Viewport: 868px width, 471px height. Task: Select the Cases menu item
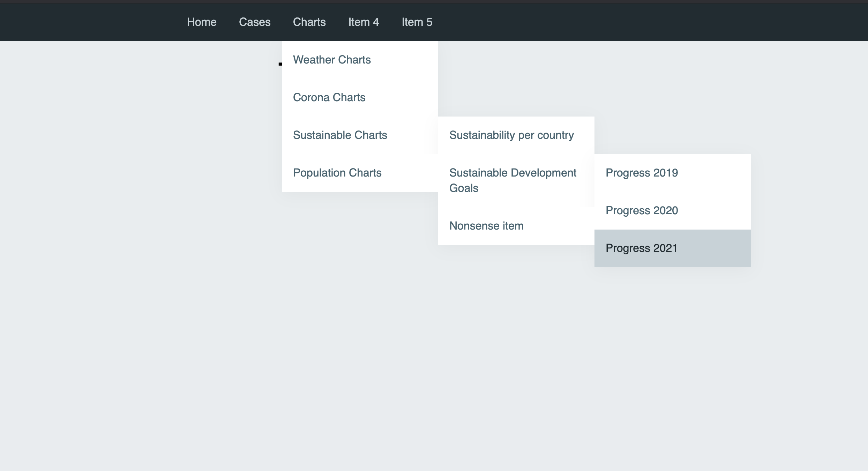click(255, 22)
